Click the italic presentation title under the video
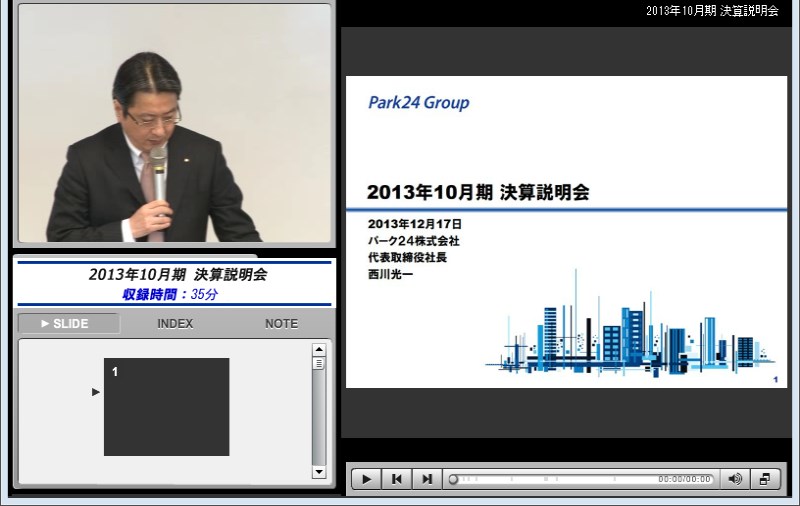The image size is (800, 506). [178, 274]
